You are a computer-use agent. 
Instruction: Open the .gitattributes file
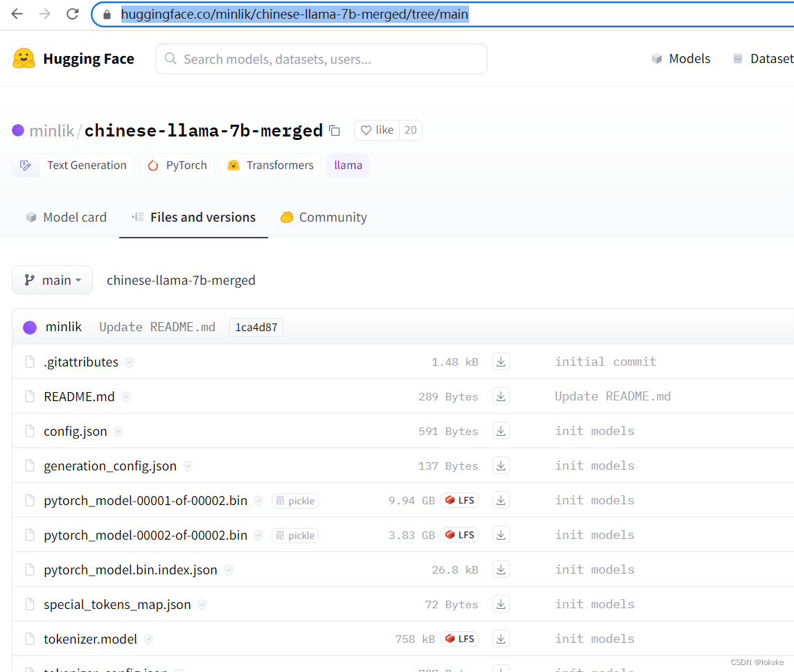(x=81, y=362)
